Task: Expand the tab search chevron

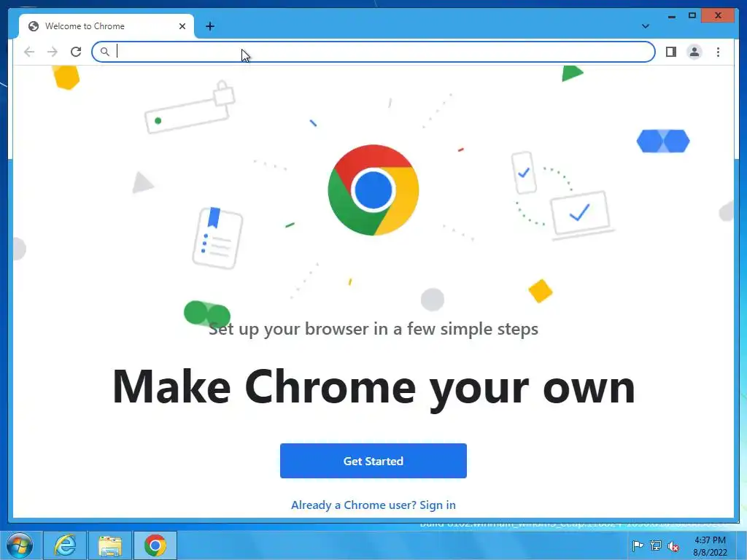Action: click(x=645, y=26)
